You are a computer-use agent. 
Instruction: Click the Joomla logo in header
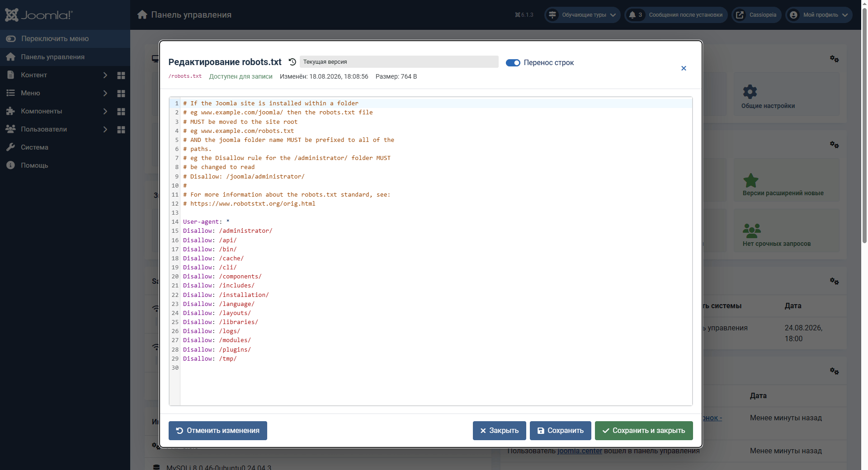(x=39, y=15)
